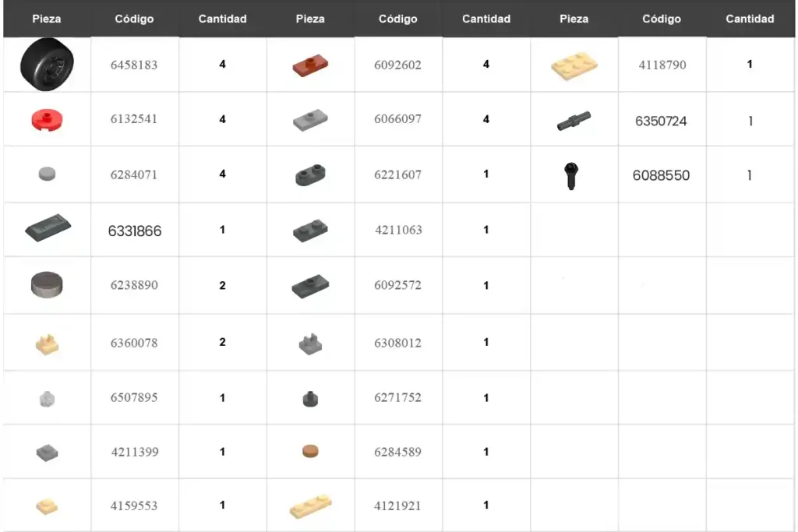
Task: Select the metallic round tile piece 6238890
Action: pyautogui.click(x=47, y=284)
